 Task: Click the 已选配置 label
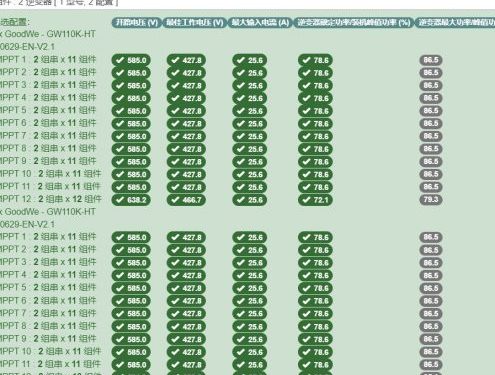click(15, 22)
